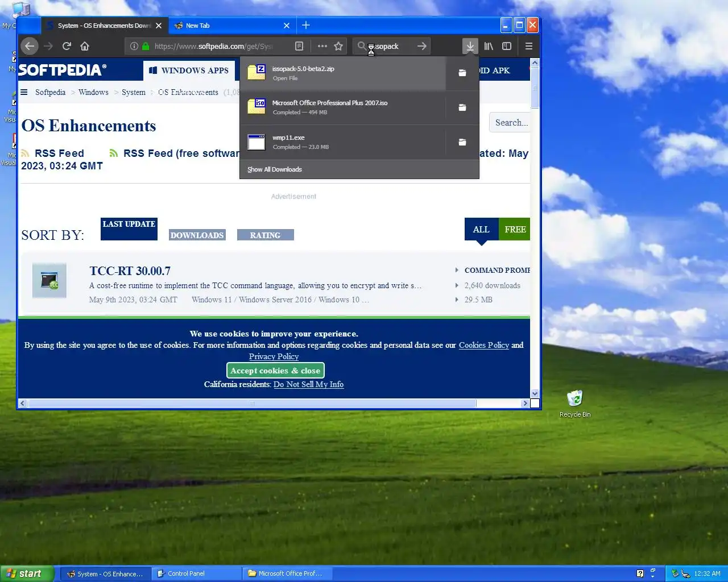The image size is (728, 582).
Task: Click the horizontal scrollbar right arrow
Action: tap(525, 403)
